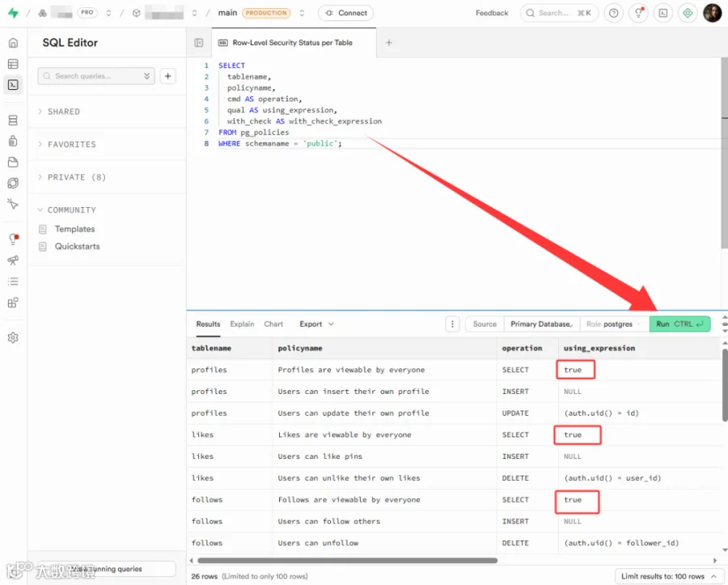Open the organization icon in breadcrumb
Image resolution: width=728 pixels, height=585 pixels.
[43, 13]
